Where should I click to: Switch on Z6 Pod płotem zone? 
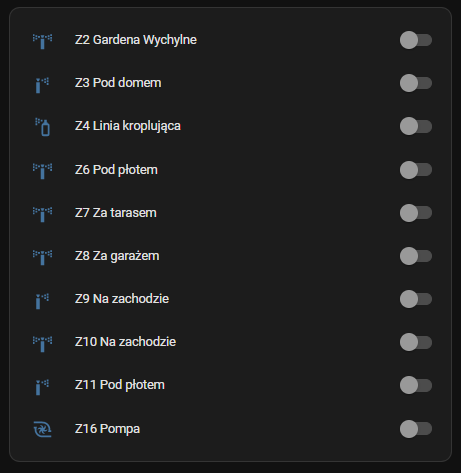coord(416,170)
